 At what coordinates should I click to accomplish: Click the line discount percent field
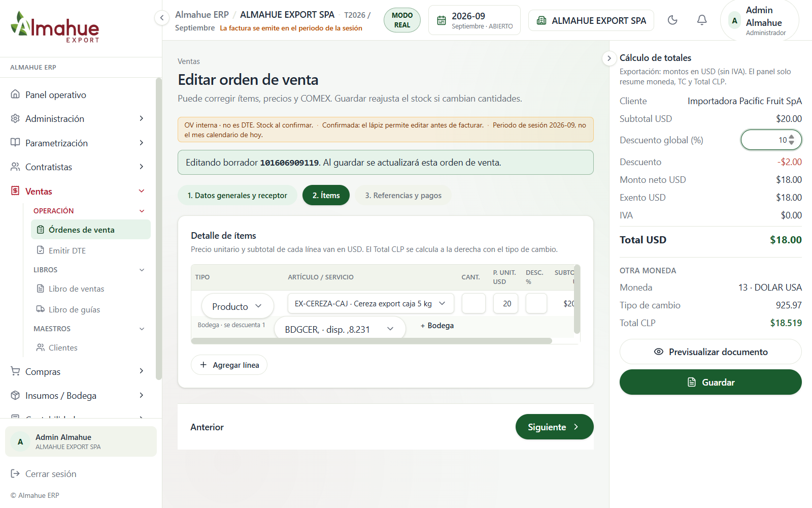tap(536, 303)
